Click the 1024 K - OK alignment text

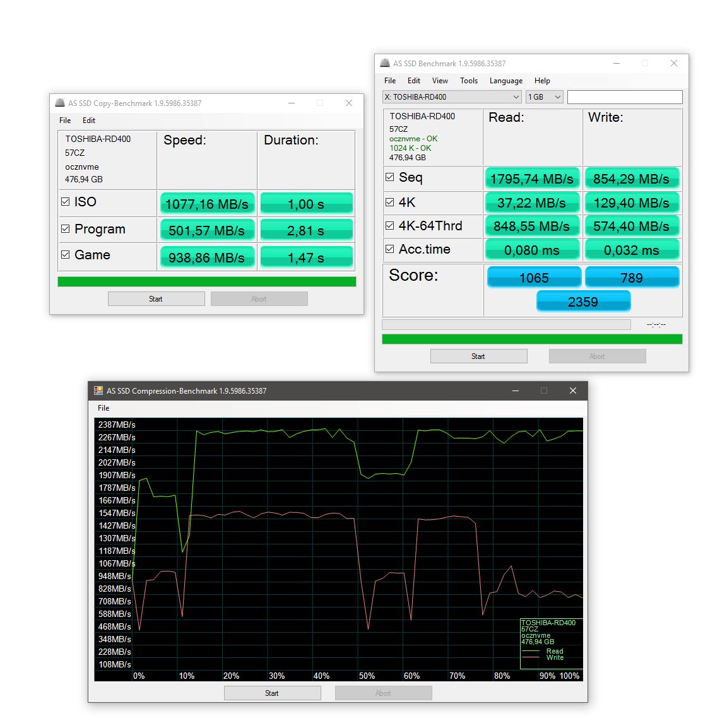pos(410,148)
